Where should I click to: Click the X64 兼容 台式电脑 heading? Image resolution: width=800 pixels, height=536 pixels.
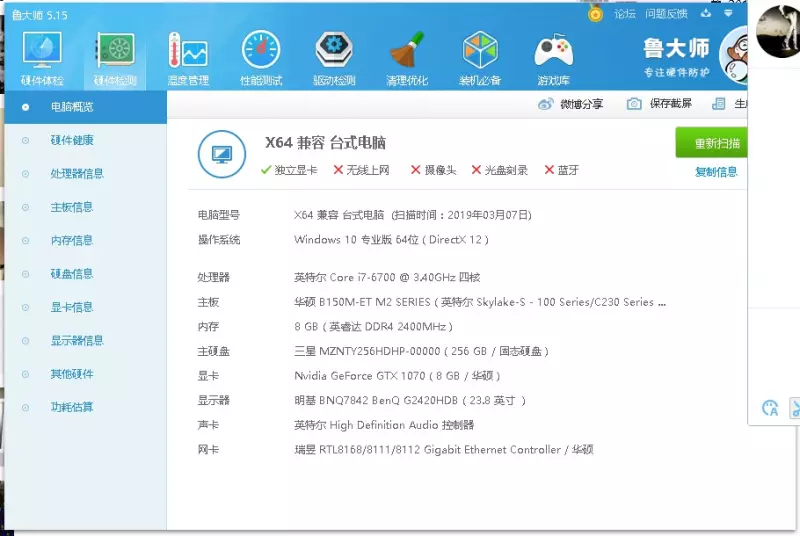(x=326, y=142)
